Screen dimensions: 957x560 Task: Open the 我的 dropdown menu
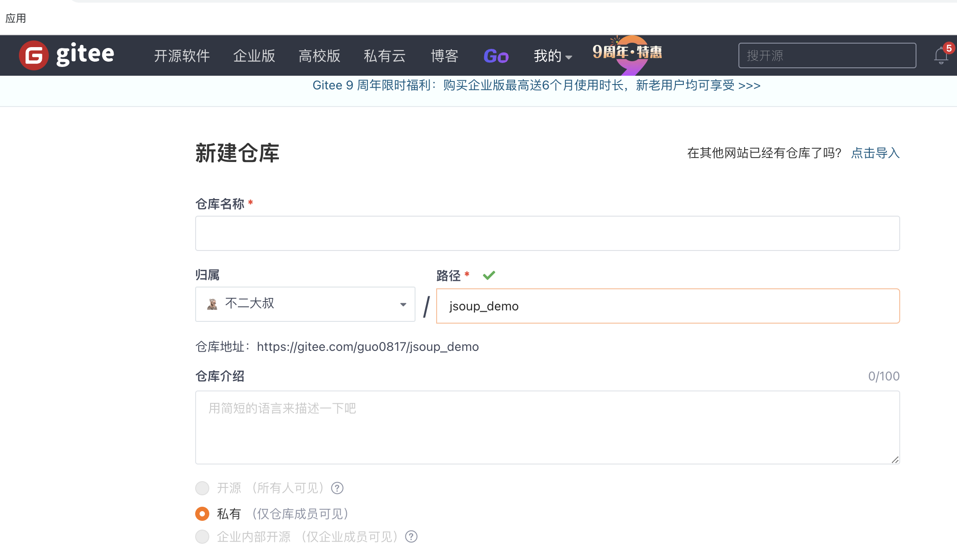coord(553,56)
